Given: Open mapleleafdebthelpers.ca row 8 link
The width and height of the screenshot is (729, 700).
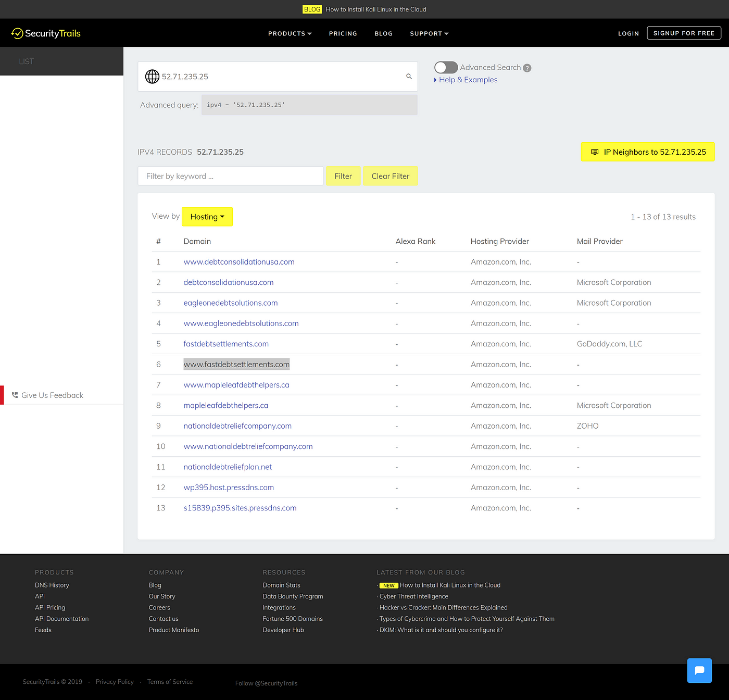Looking at the screenshot, I should pyautogui.click(x=226, y=405).
